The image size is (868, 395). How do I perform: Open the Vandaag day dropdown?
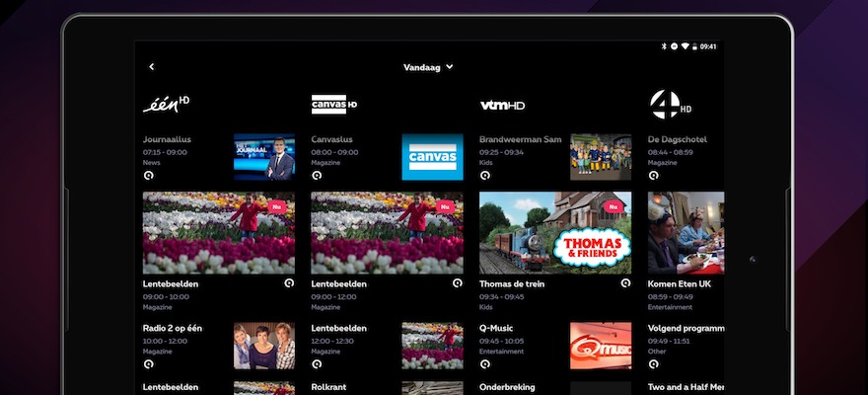coord(428,67)
